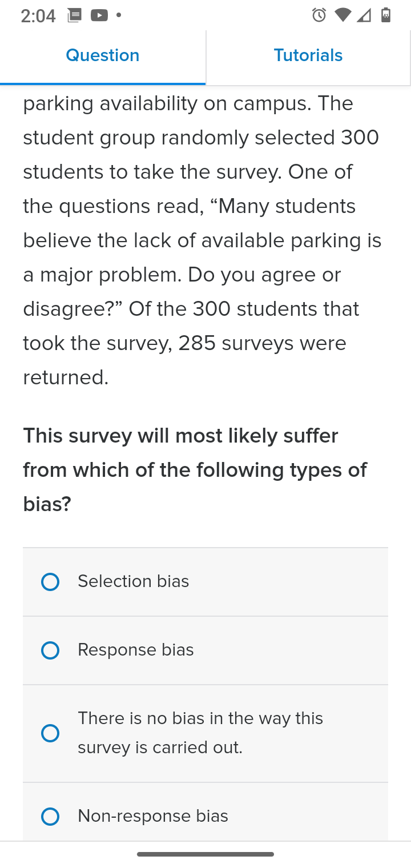The height and width of the screenshot is (868, 411).
Task: Choose the no bias radio option
Action: (50, 733)
